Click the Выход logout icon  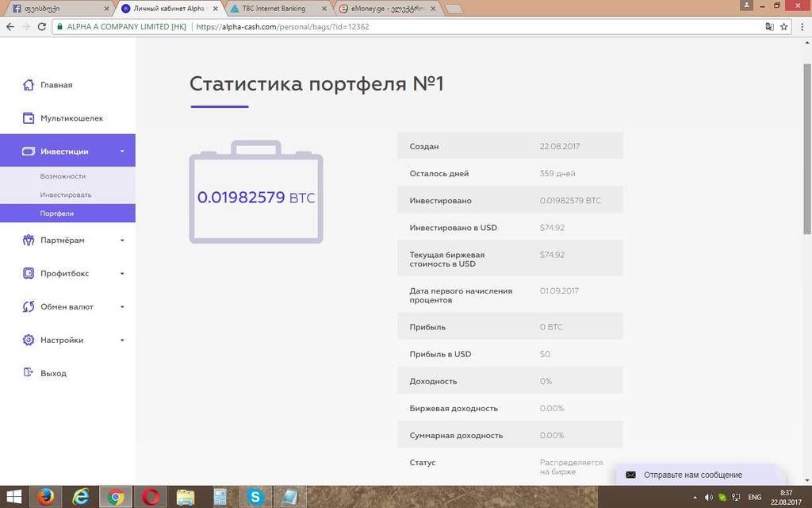[27, 372]
